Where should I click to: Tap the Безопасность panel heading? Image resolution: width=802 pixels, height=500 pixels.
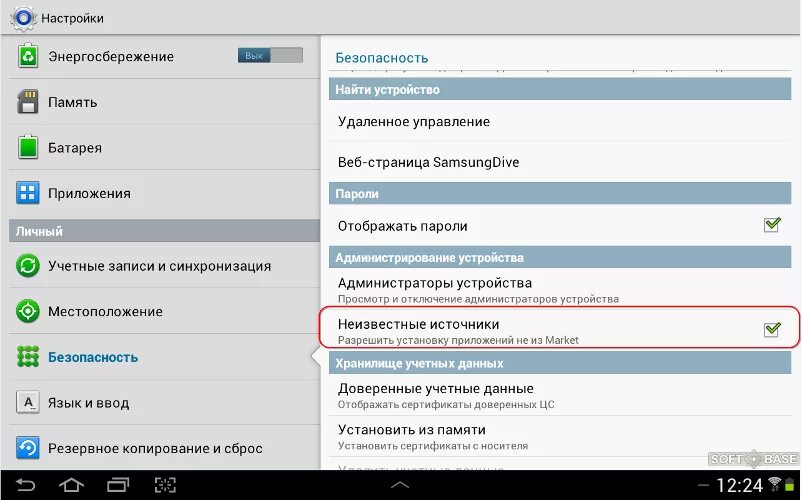point(382,58)
